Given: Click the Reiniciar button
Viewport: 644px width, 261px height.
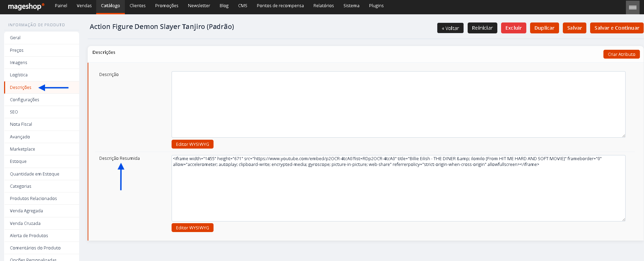Looking at the screenshot, I should 482,28.
